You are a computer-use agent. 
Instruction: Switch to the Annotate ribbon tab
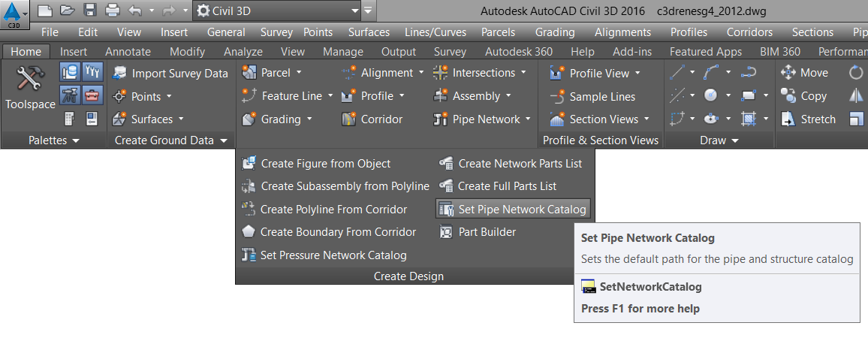point(128,52)
